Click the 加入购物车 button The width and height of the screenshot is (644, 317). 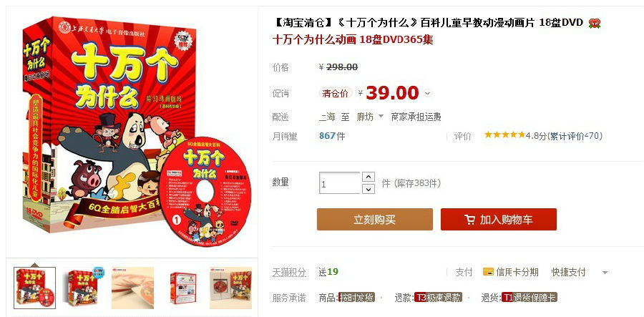click(499, 219)
